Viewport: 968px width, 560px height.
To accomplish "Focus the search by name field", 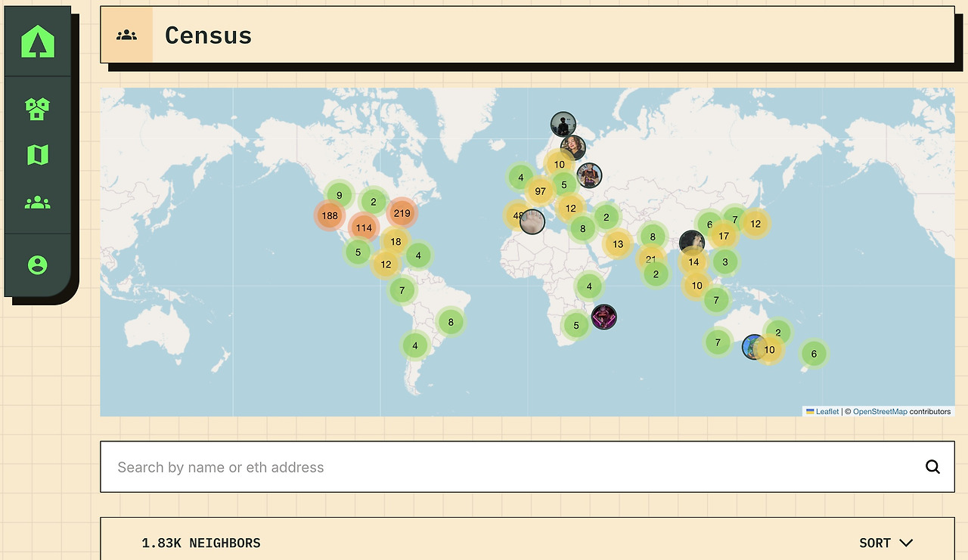I will 527,467.
